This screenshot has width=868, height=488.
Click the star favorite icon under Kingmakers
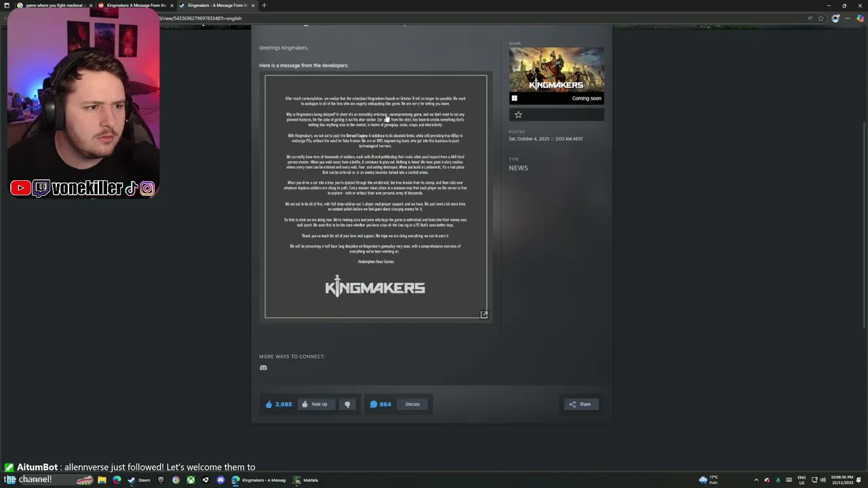tap(518, 115)
